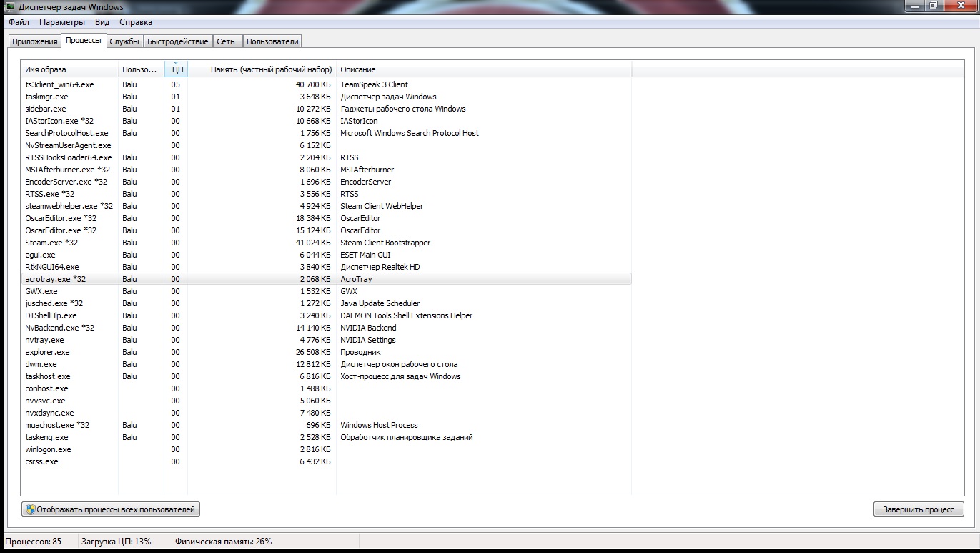This screenshot has height=553, width=980.
Task: Select dwm.exe process row
Action: click(x=327, y=364)
